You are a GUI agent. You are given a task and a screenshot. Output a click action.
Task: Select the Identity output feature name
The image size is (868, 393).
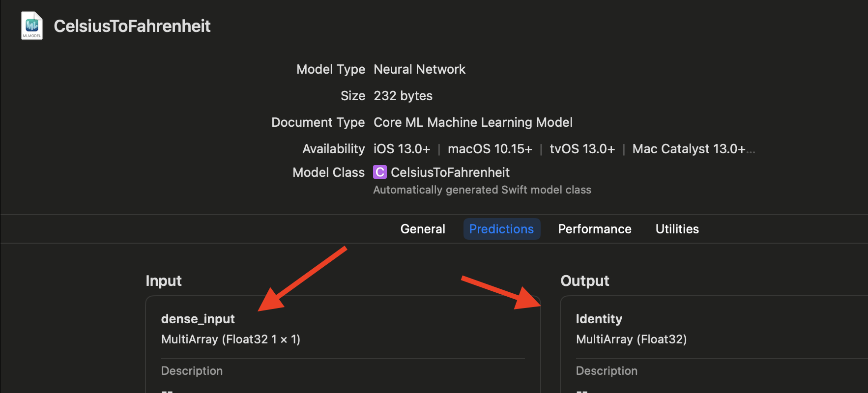[x=599, y=319]
